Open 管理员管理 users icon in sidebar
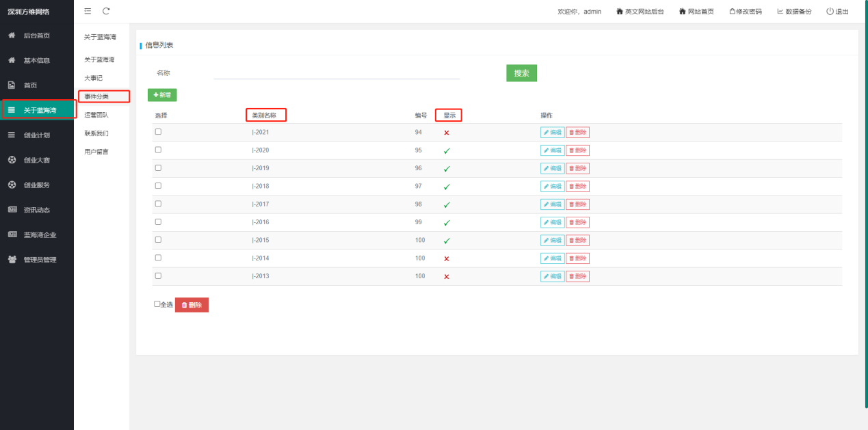The width and height of the screenshot is (868, 430). (12, 260)
